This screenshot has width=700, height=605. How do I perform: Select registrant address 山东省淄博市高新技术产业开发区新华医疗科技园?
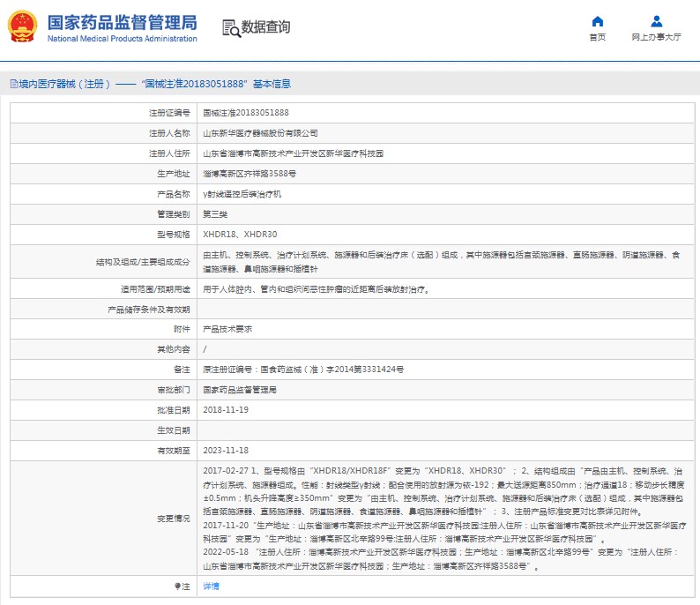coord(294,153)
